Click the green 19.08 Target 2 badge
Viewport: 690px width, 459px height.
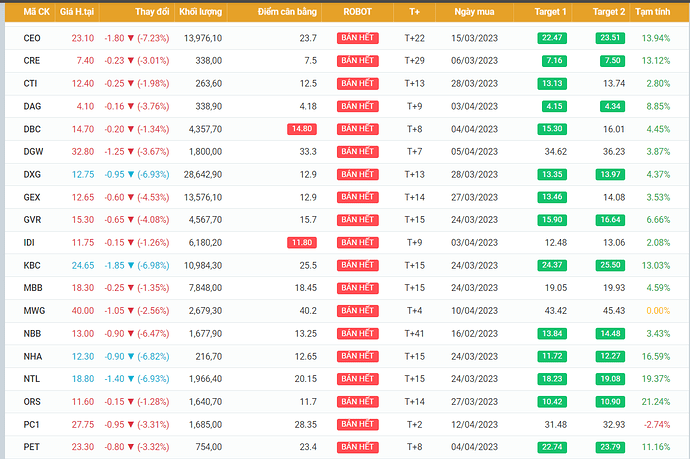610,379
